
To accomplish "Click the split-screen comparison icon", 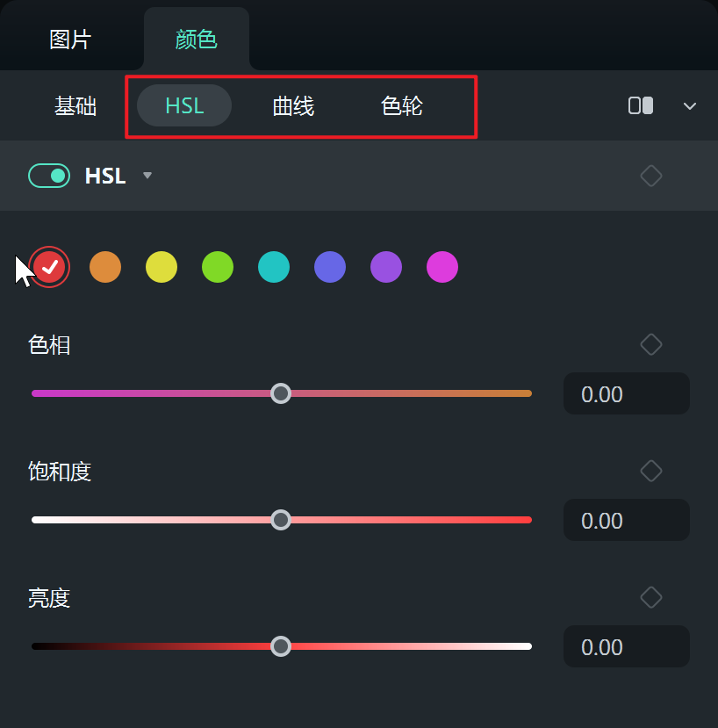I will [640, 105].
